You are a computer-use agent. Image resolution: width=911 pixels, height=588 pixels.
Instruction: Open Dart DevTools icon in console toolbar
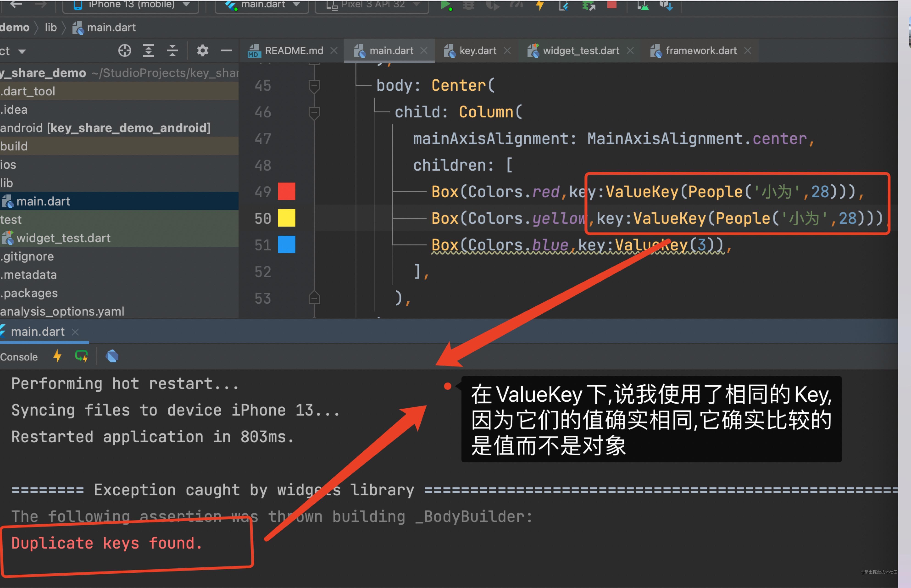112,357
